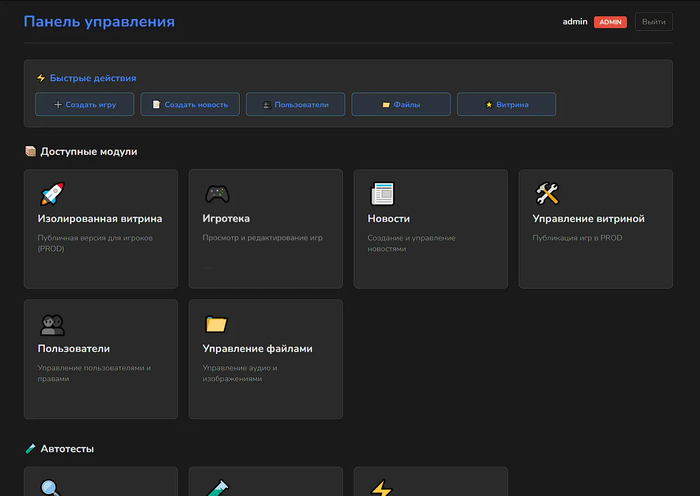Open Витрина from the quick actions bar
The height and width of the screenshot is (496, 700).
pos(506,104)
